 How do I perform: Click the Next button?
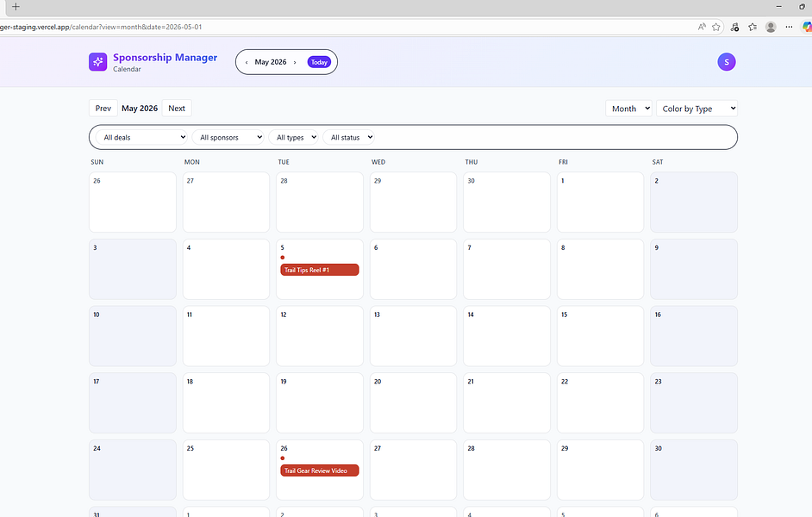(177, 109)
